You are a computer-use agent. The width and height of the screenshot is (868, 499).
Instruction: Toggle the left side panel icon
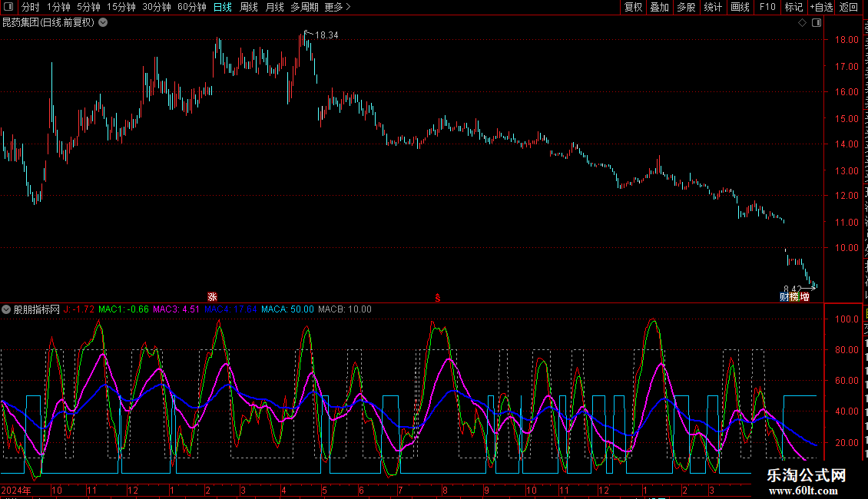point(8,7)
